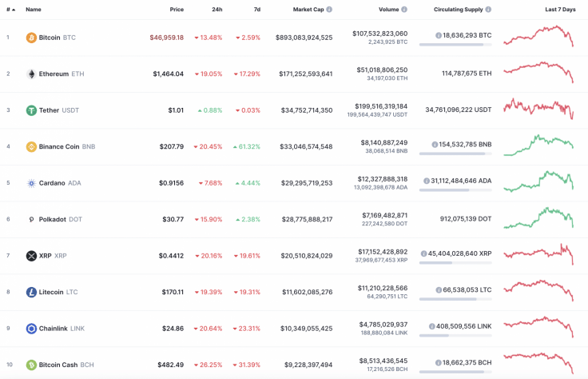Open Bitcoin's 24h volume of $107,532,823,060
This screenshot has width=588, height=379.
[x=379, y=33]
